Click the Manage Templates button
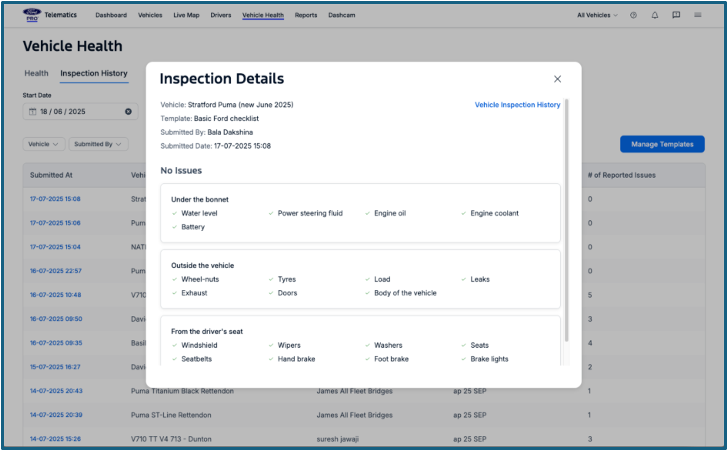This screenshot has height=450, width=728. (x=662, y=144)
